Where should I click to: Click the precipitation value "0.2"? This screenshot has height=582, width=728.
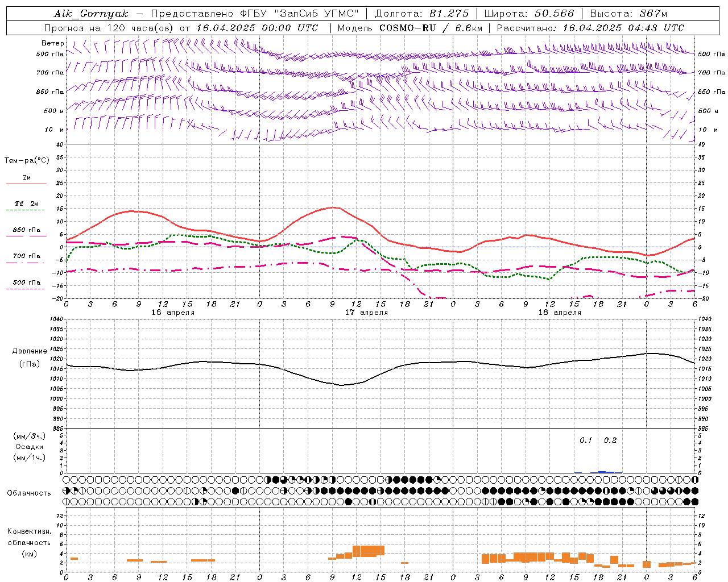point(610,440)
